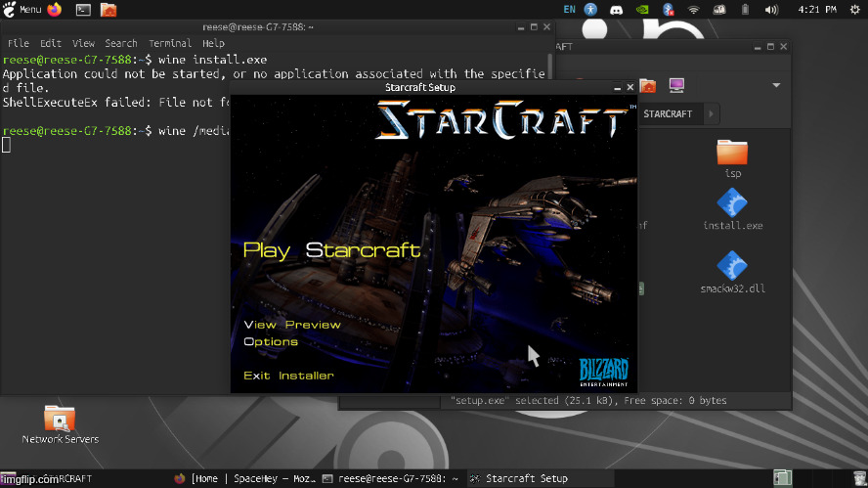Screen dimensions: 868x488
Task: Minimize the file manager window
Action: pos(758,47)
